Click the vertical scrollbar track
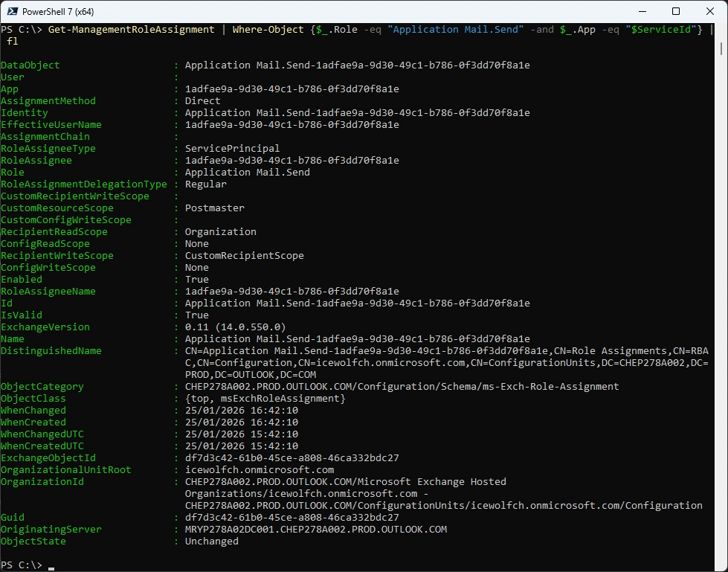Image resolution: width=728 pixels, height=572 pixels. pyautogui.click(x=723, y=298)
